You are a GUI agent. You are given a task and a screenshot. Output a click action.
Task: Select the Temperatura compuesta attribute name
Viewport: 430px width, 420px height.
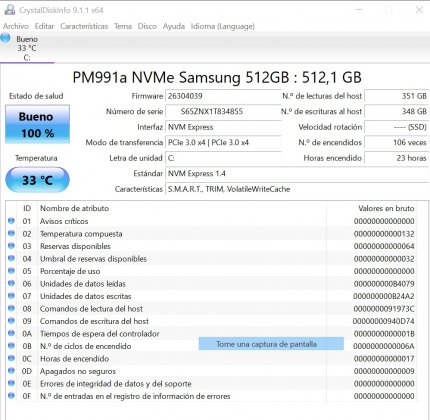click(81, 234)
